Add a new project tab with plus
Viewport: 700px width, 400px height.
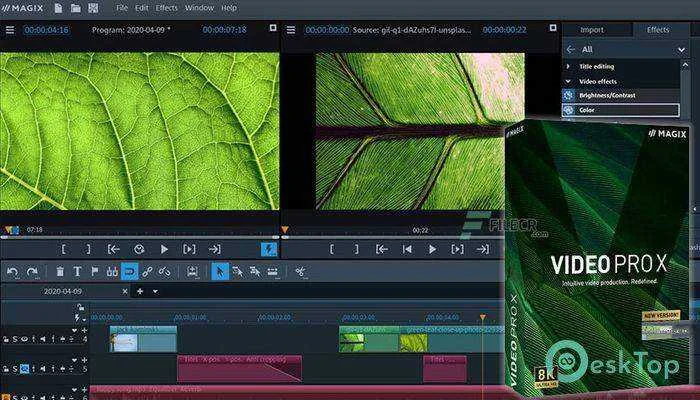(140, 292)
